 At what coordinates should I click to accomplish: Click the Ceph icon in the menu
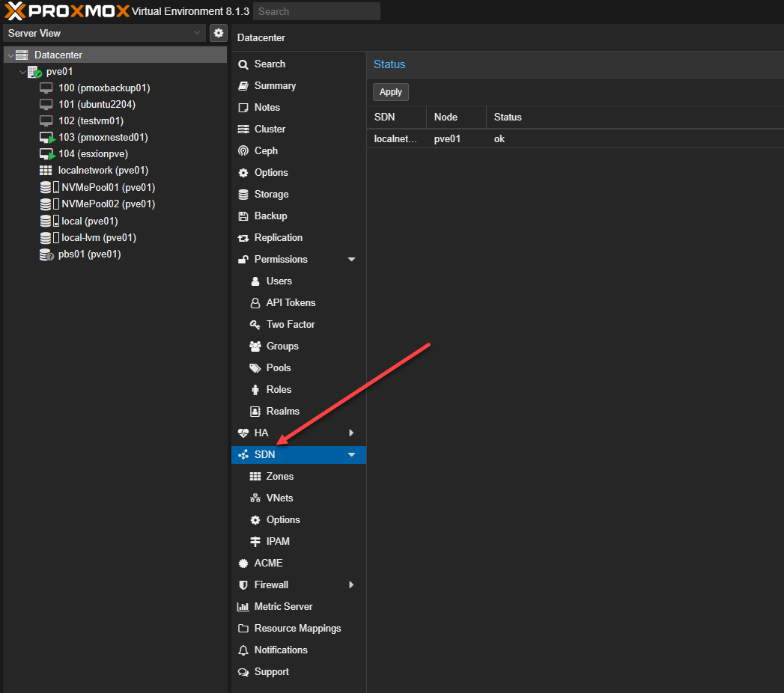(x=243, y=151)
